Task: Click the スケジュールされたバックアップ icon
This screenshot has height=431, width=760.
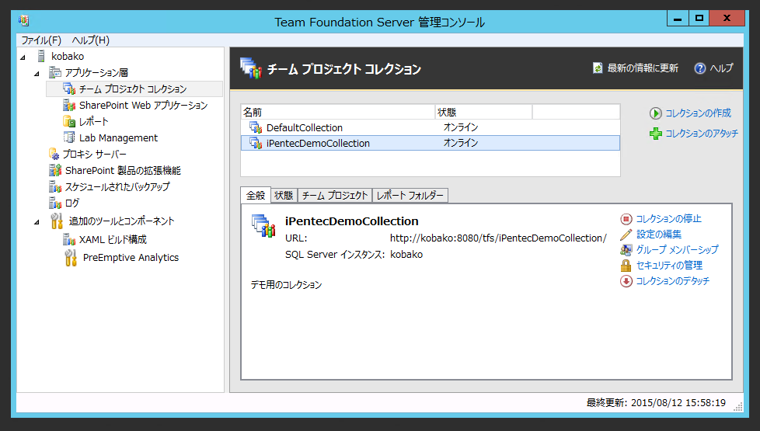Action: [x=55, y=187]
